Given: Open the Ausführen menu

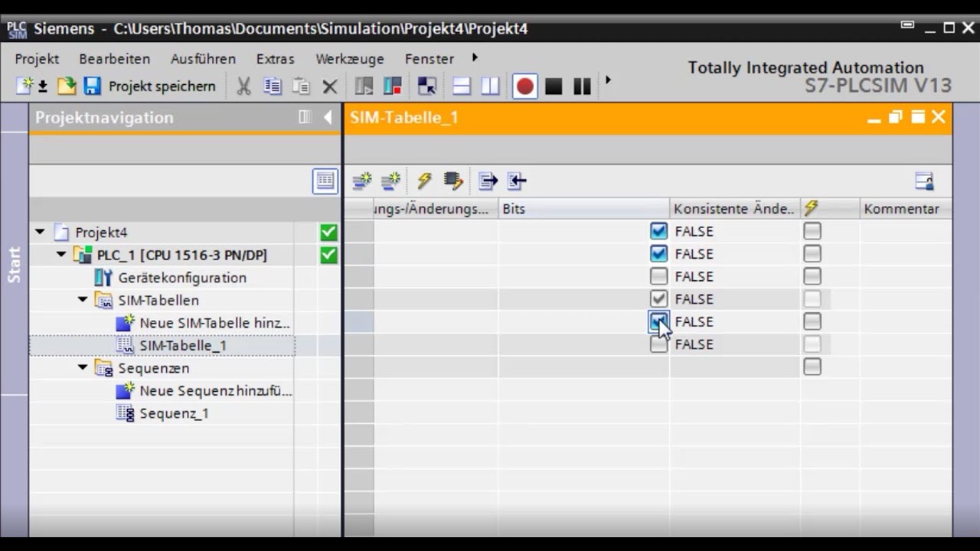Looking at the screenshot, I should click(x=203, y=59).
